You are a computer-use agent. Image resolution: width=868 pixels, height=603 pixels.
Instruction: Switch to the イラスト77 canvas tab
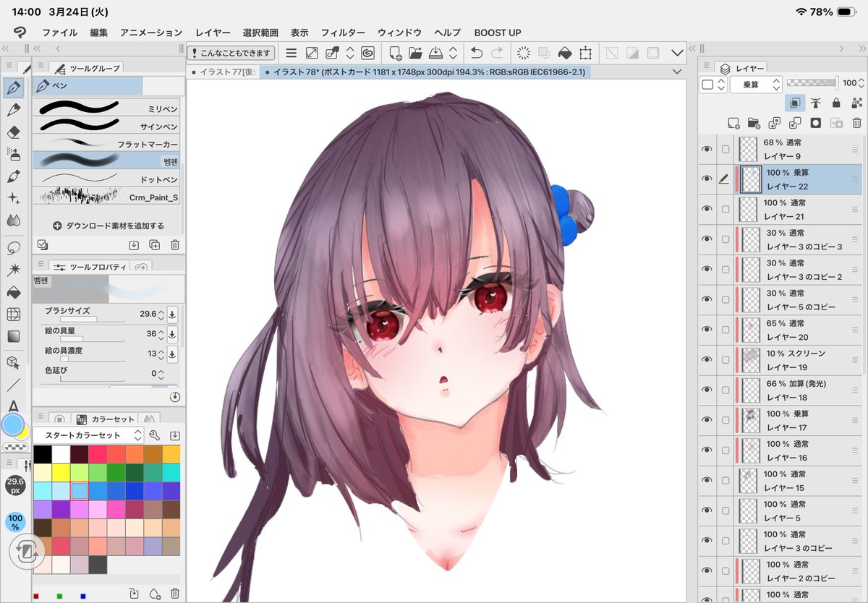coord(222,72)
